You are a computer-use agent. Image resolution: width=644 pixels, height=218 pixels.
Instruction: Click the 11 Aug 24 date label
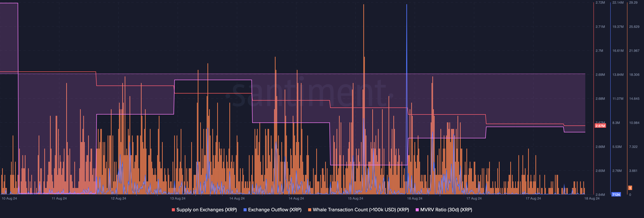coord(59,199)
